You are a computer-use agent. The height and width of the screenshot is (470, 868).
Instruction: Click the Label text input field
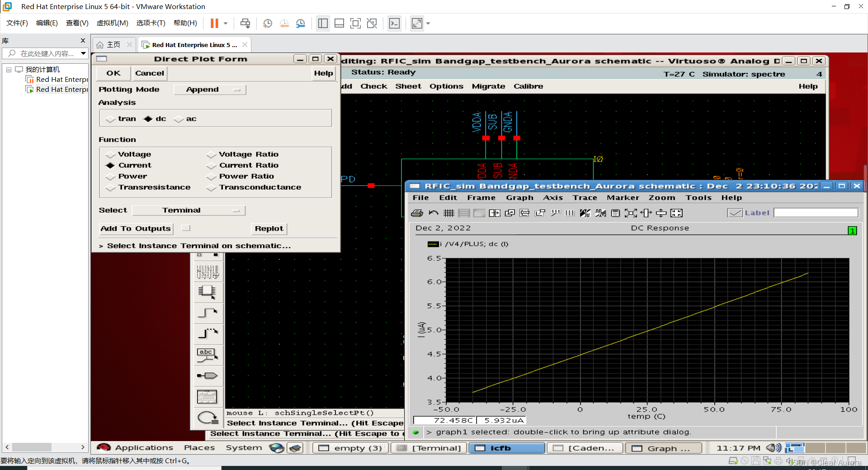click(816, 213)
